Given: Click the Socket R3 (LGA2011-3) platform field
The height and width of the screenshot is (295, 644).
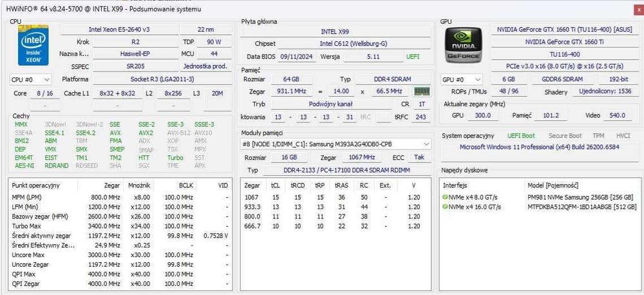Looking at the screenshot, I should 162,79.
